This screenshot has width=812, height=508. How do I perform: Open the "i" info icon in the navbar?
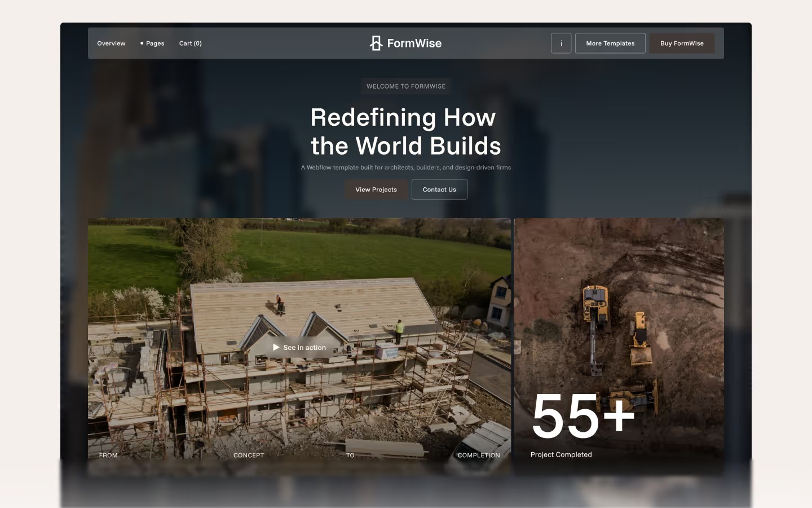pyautogui.click(x=561, y=43)
